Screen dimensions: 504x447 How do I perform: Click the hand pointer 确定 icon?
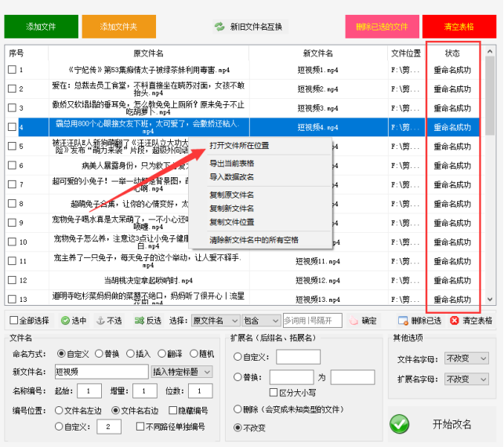[x=354, y=321]
